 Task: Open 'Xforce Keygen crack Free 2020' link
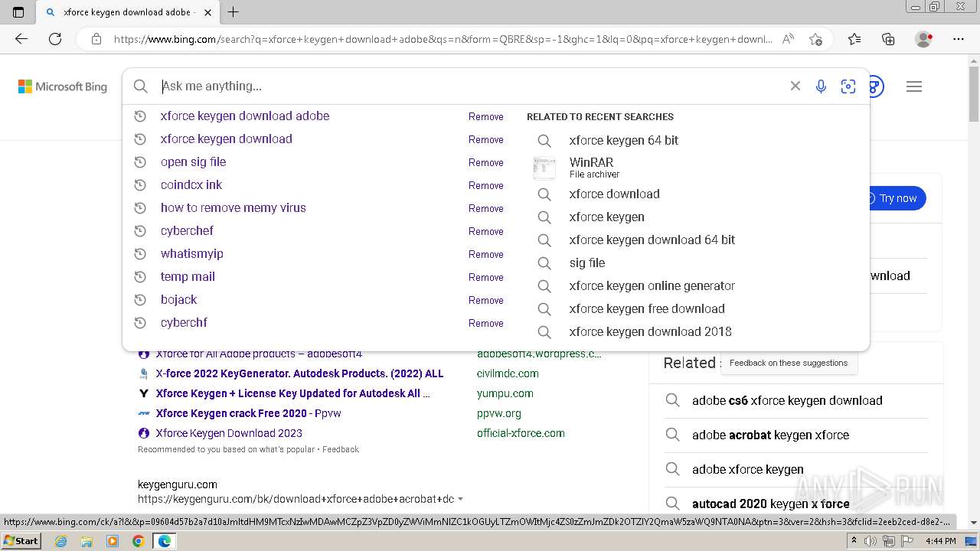248,413
